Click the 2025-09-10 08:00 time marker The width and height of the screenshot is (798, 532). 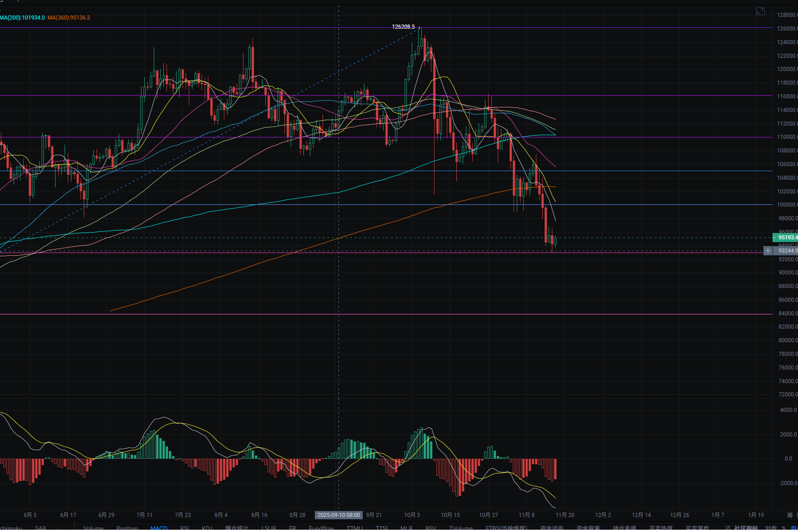point(338,515)
